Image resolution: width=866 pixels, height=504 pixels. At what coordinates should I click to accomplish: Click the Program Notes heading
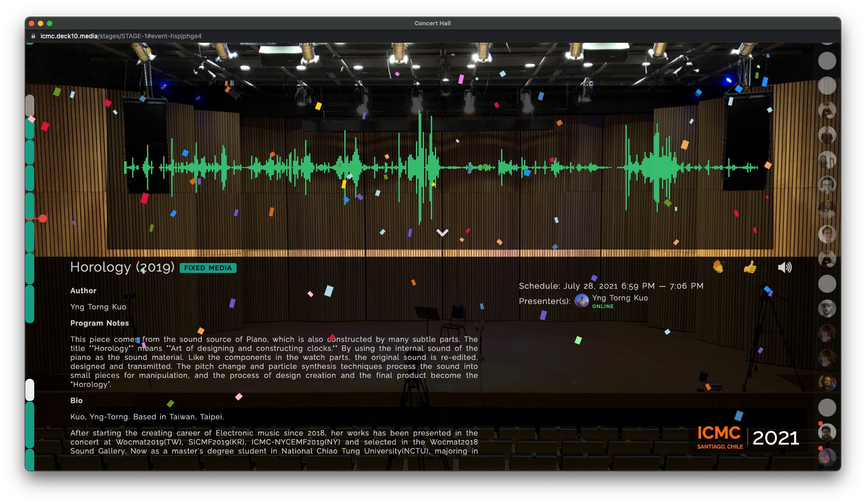tap(99, 323)
